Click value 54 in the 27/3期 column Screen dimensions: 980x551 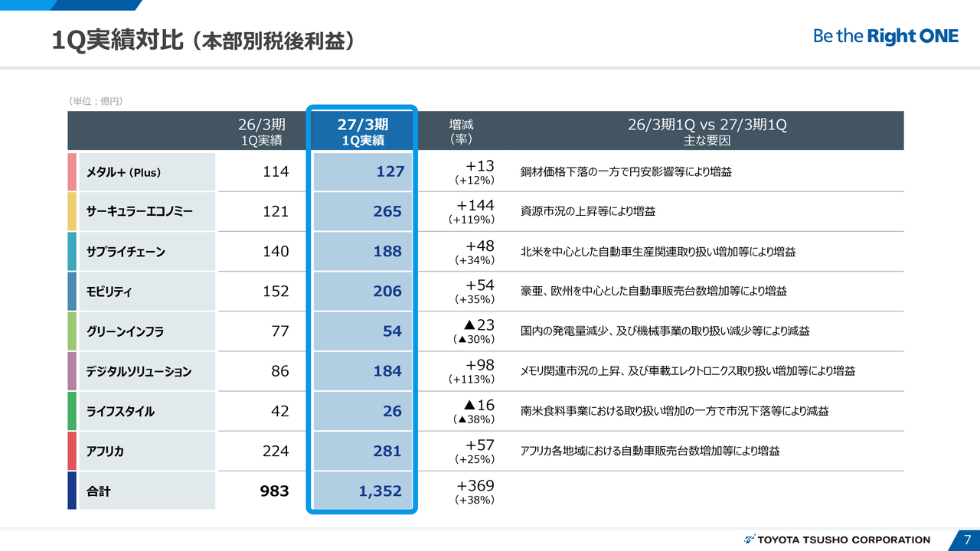click(x=392, y=331)
